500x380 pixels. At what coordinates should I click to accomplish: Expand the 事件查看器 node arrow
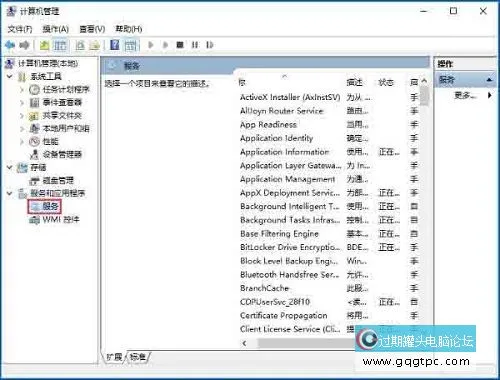pyautogui.click(x=22, y=102)
